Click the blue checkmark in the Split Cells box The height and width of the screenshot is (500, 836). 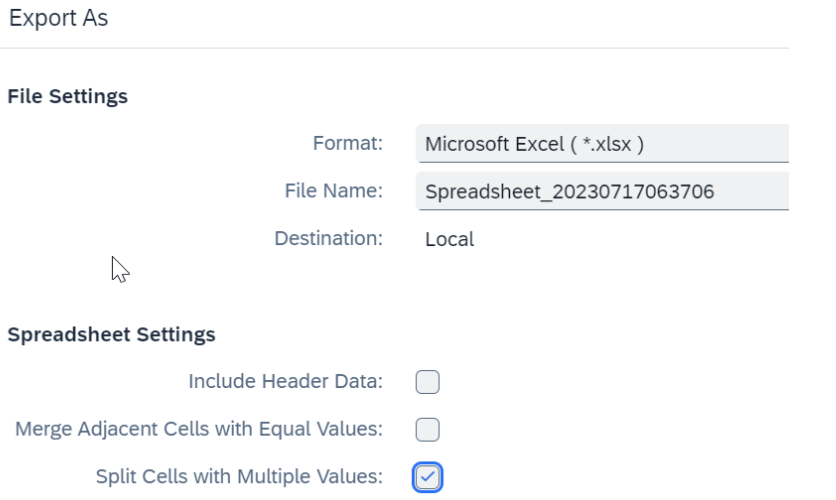(x=428, y=477)
